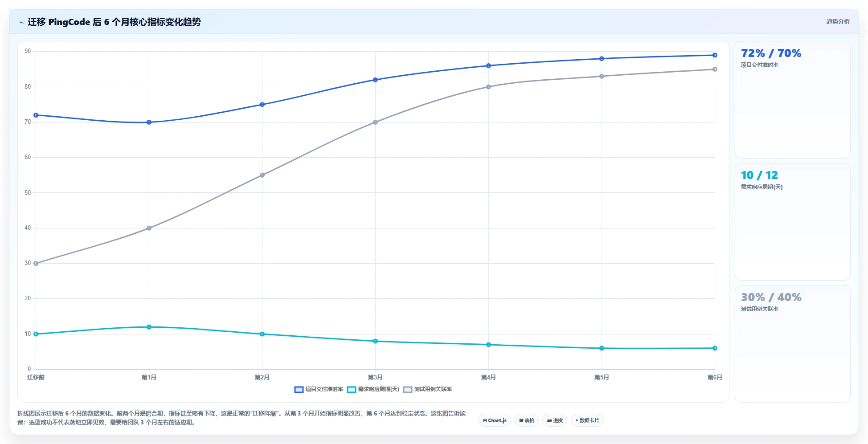
Task: Click the gray data point at 第5月 (83)
Action: click(602, 77)
